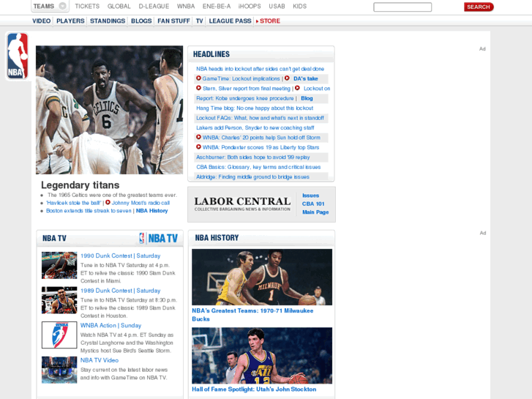The image size is (532, 399).
Task: Open Johnny Most's radio call link
Action: [141, 203]
